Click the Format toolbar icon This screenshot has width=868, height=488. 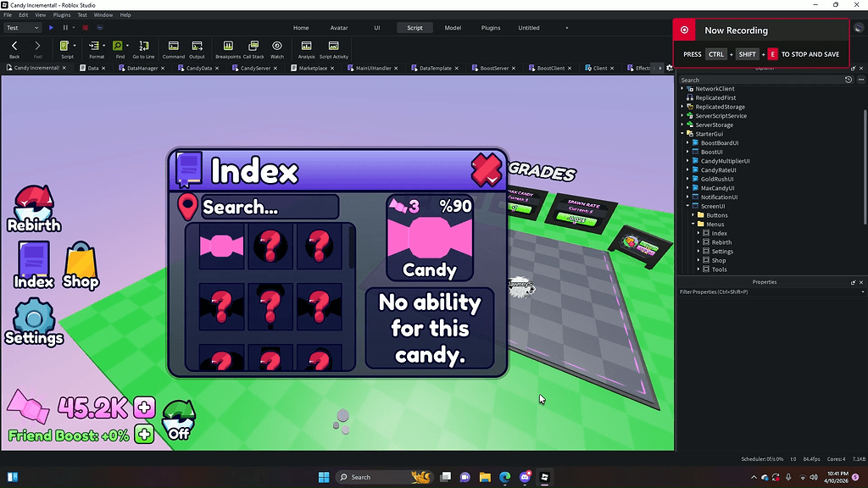point(94,46)
